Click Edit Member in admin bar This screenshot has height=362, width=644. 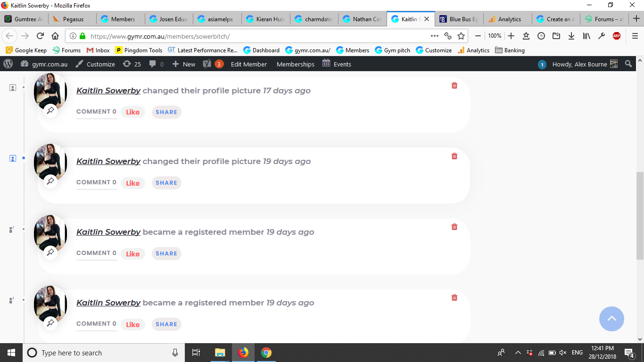[249, 64]
